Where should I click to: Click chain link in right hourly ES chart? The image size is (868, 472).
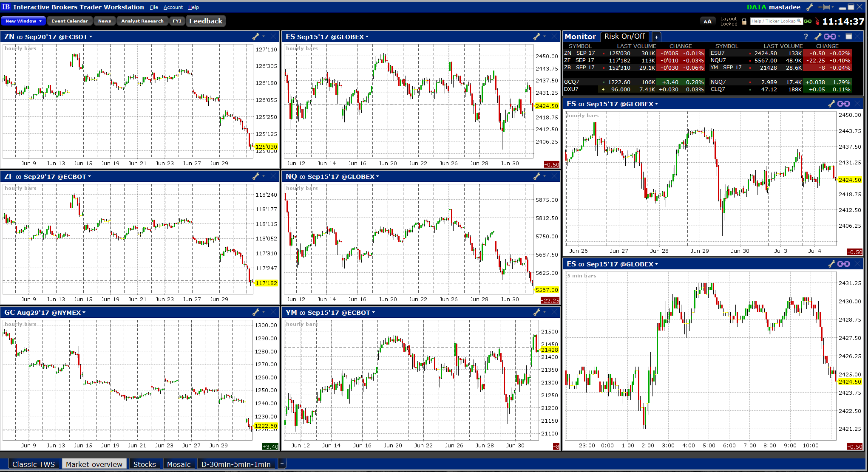(x=843, y=104)
